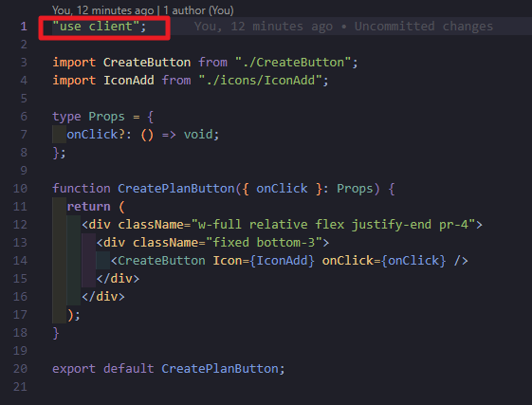Screen dimensions: 532x405
Task: Click the closing </div> tag on line 16
Action: pyautogui.click(x=103, y=296)
